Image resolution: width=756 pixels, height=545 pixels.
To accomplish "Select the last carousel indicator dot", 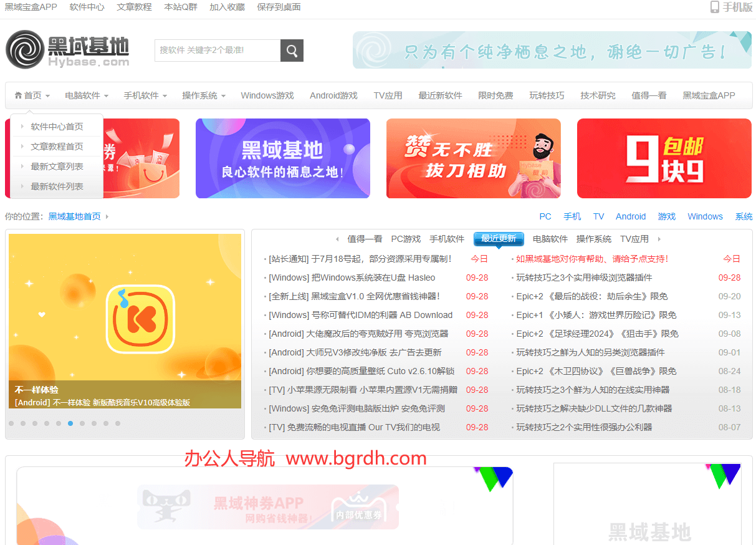I will pos(118,423).
